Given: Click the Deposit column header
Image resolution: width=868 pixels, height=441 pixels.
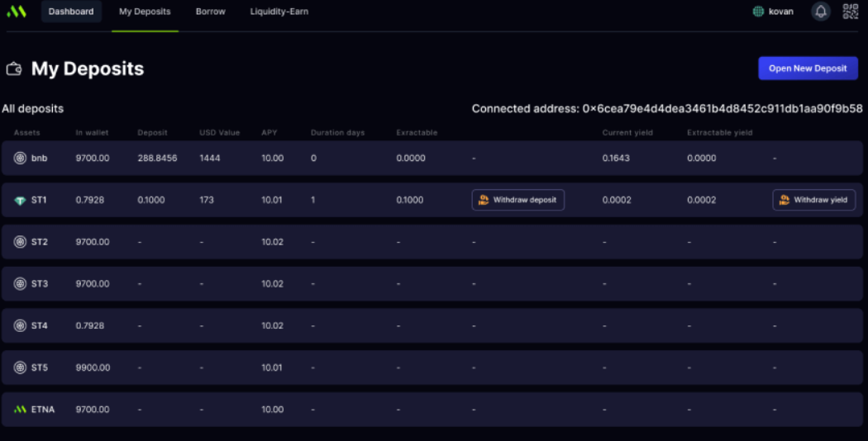Looking at the screenshot, I should click(152, 133).
